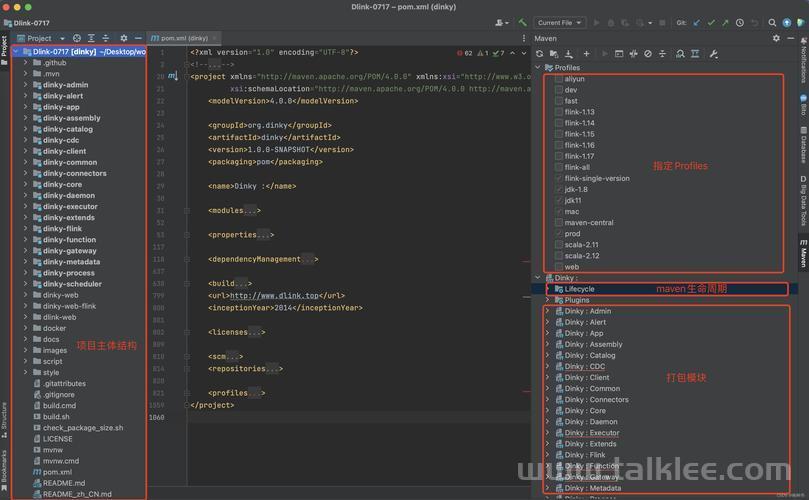
Task: Collapse Dlink-0717 project root
Action: 16,52
